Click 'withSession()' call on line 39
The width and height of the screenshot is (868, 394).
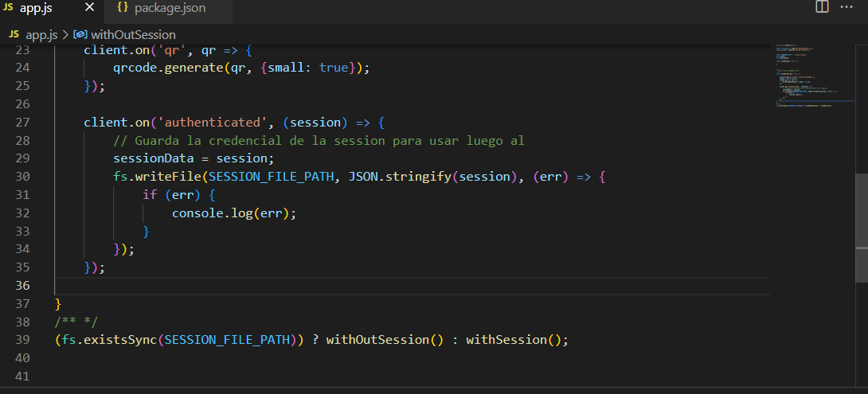pos(514,340)
